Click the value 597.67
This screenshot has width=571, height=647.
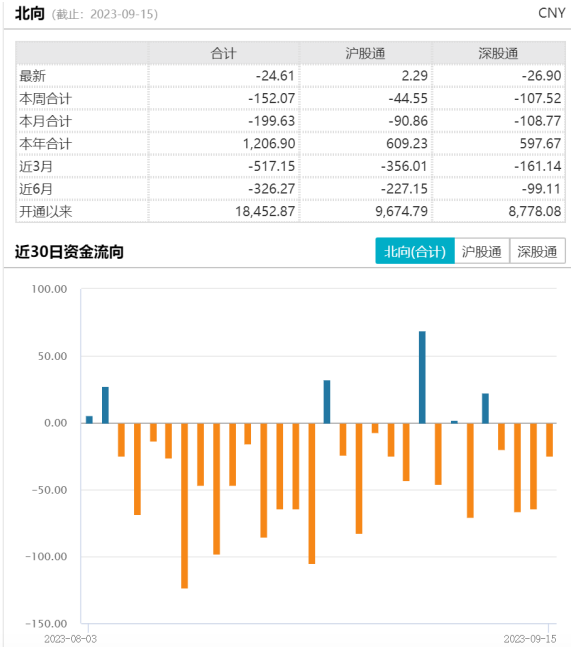(540, 144)
